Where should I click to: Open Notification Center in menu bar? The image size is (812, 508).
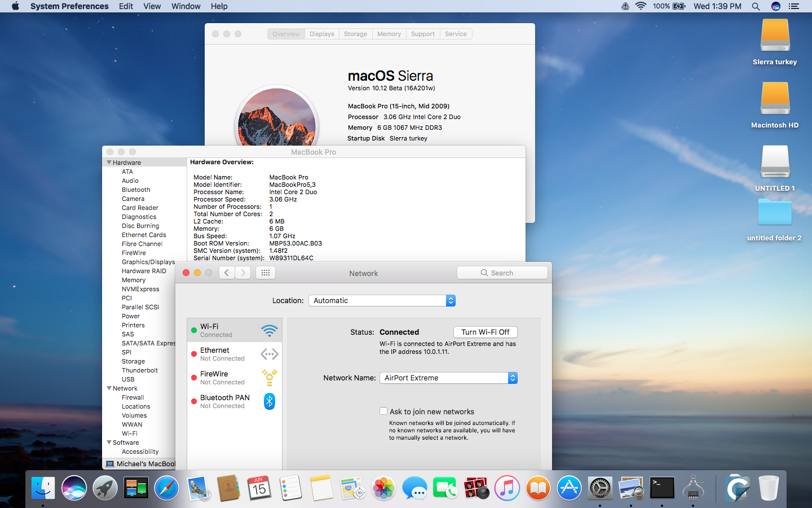pyautogui.click(x=794, y=6)
